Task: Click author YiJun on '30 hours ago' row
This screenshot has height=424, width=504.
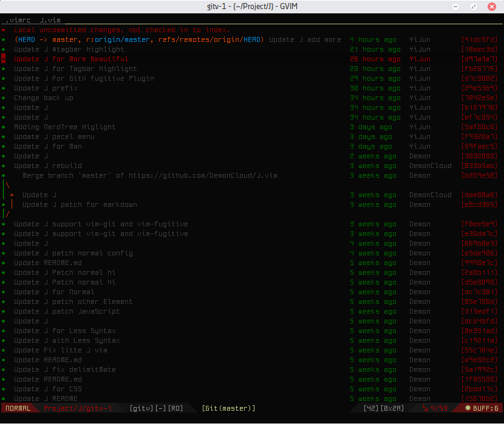Action: coord(420,88)
